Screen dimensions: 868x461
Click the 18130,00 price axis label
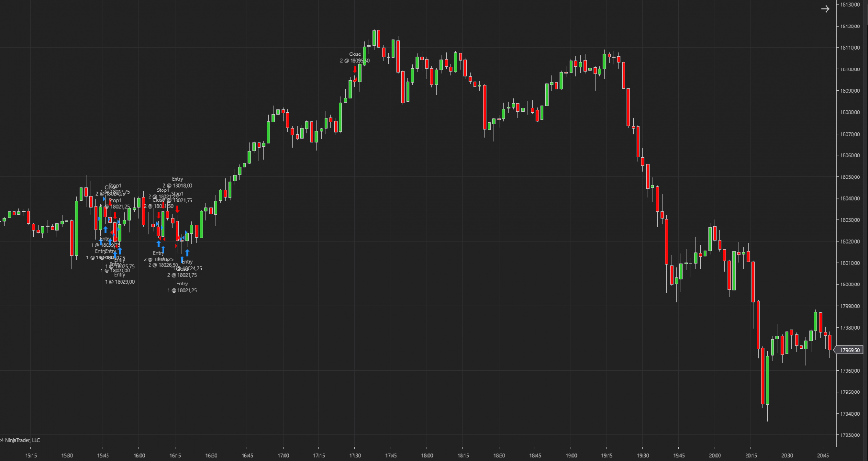coord(850,5)
